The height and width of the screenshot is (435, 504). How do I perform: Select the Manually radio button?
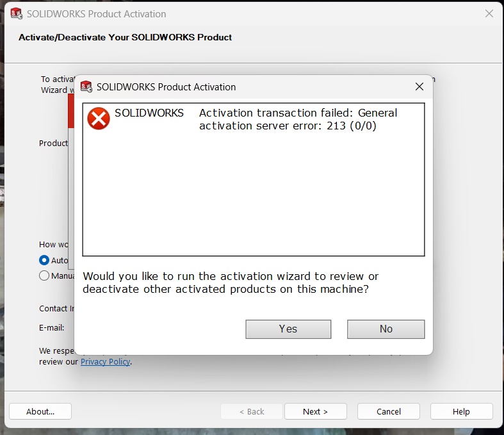click(x=44, y=275)
